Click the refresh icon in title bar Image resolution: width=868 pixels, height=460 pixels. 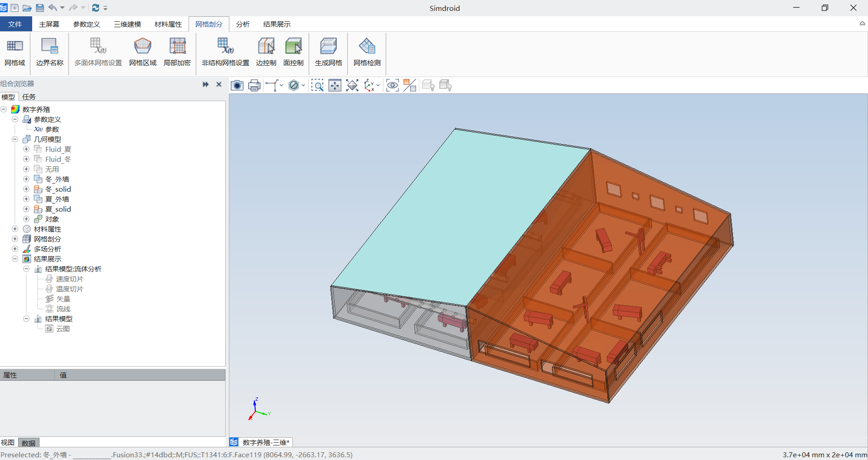(x=96, y=8)
